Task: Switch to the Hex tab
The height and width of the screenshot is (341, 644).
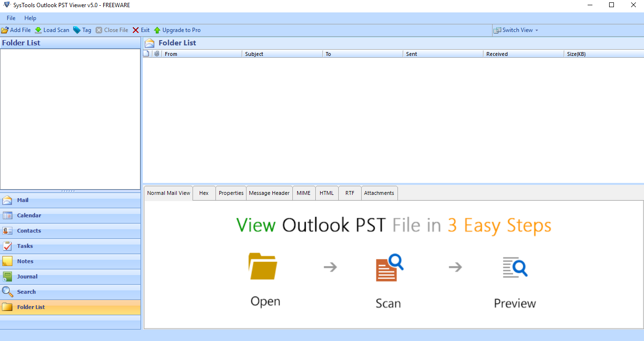Action: [x=204, y=193]
